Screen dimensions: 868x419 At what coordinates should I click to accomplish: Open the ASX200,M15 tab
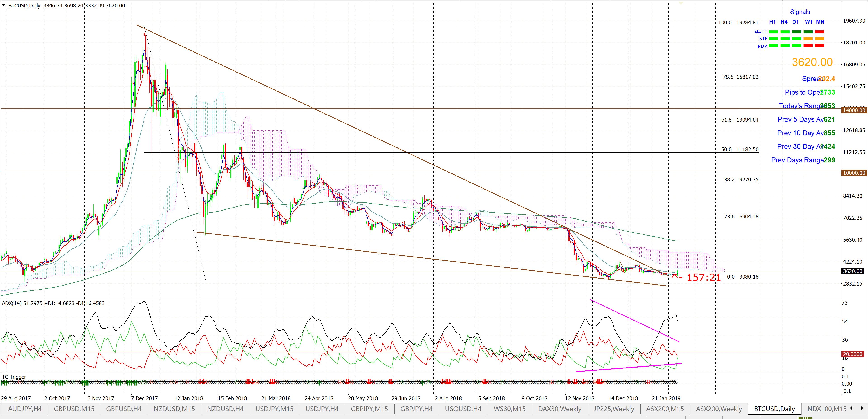pos(665,409)
